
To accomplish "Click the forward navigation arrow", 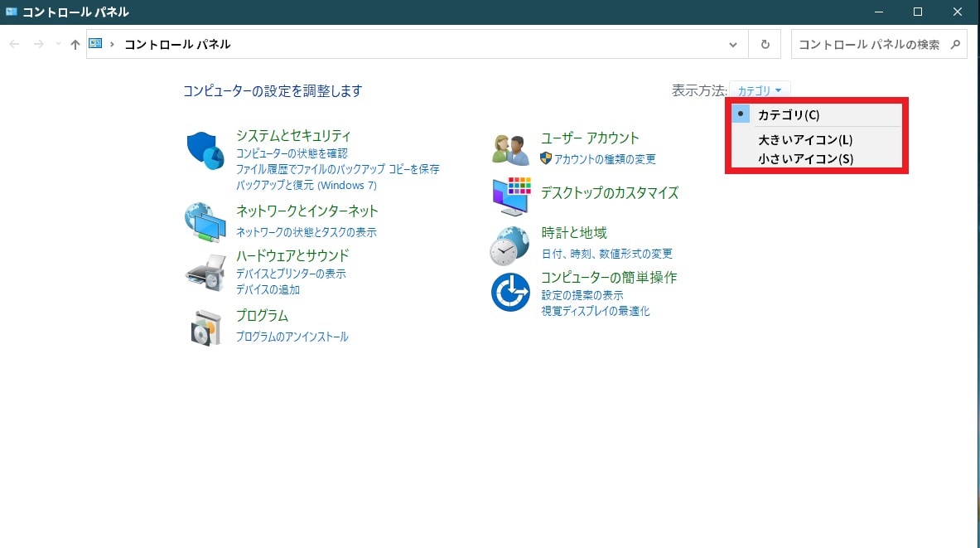I will point(38,45).
